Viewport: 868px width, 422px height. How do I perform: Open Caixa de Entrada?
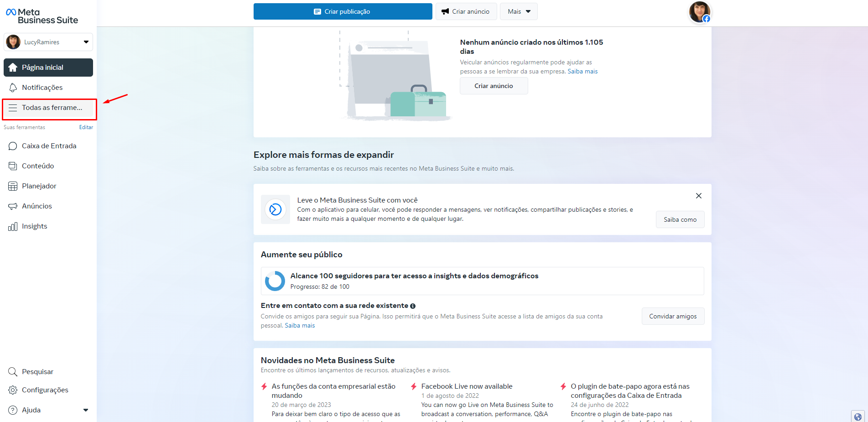[x=48, y=146]
